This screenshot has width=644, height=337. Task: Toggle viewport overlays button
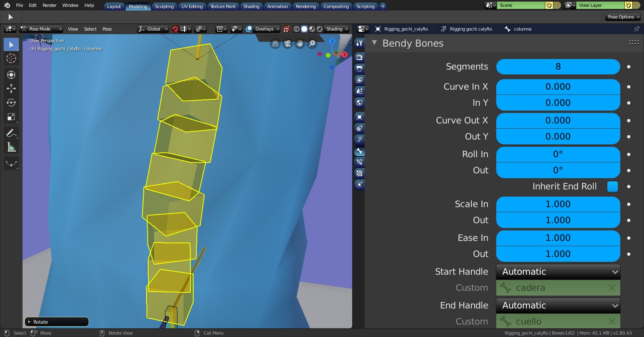(x=249, y=29)
